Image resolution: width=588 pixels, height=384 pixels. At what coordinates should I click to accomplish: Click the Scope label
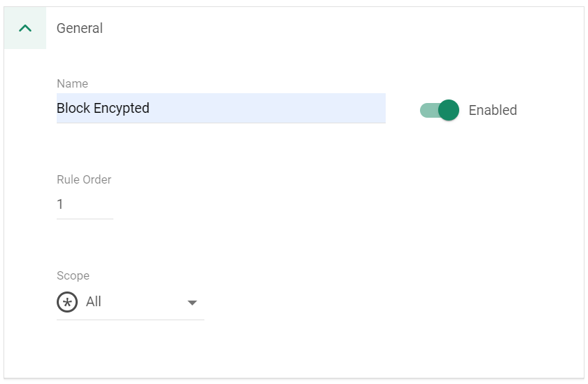tap(73, 275)
